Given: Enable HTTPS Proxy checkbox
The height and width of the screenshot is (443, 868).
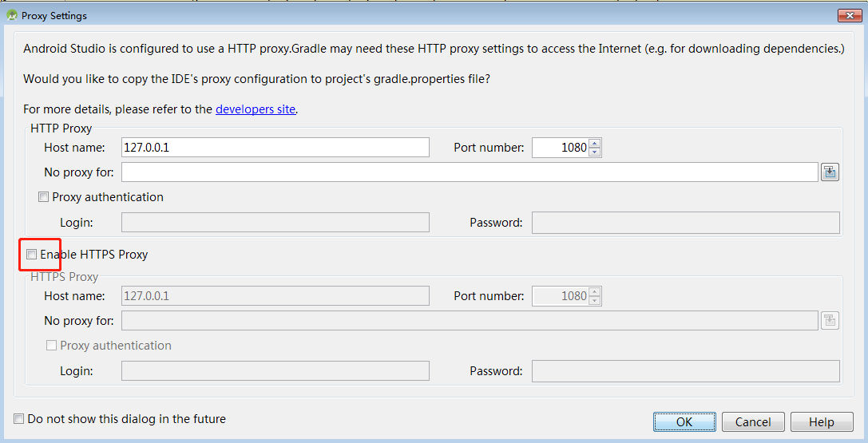Looking at the screenshot, I should (32, 255).
